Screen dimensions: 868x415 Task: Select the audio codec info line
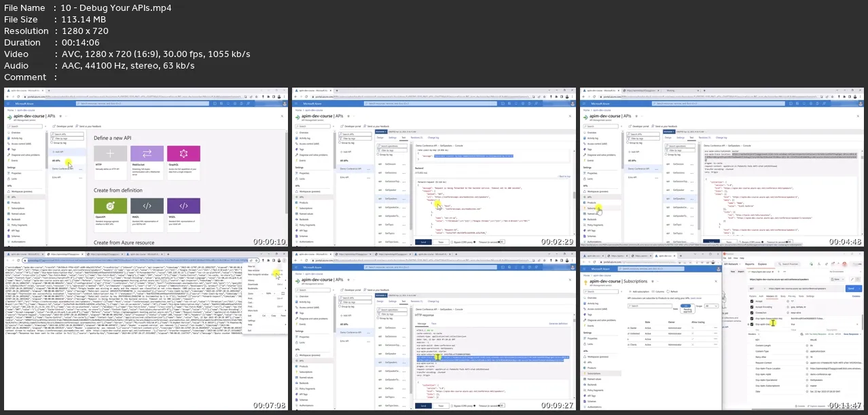point(128,66)
